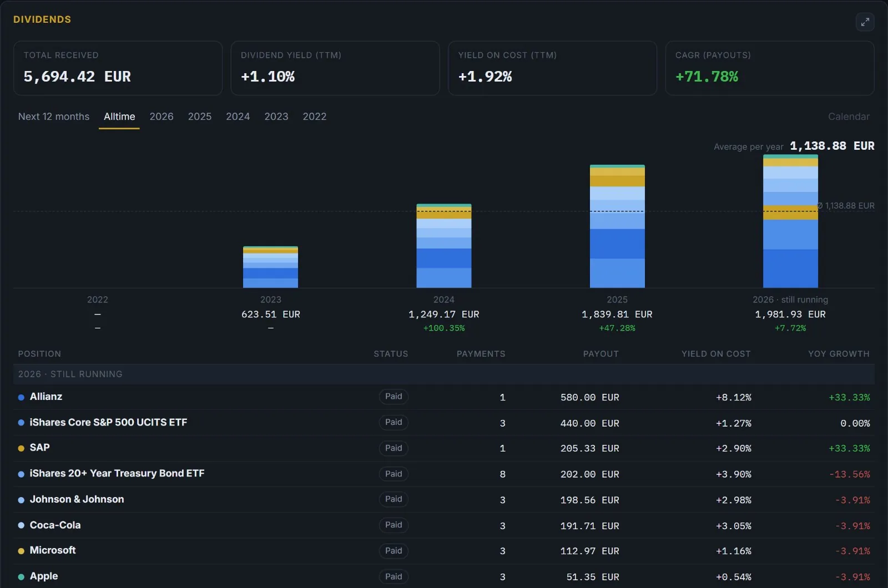
Task: Click the Total Received card
Action: pyautogui.click(x=118, y=68)
